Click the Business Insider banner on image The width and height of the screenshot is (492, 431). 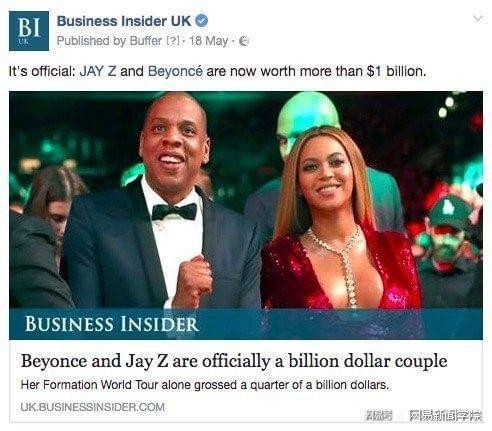246,324
